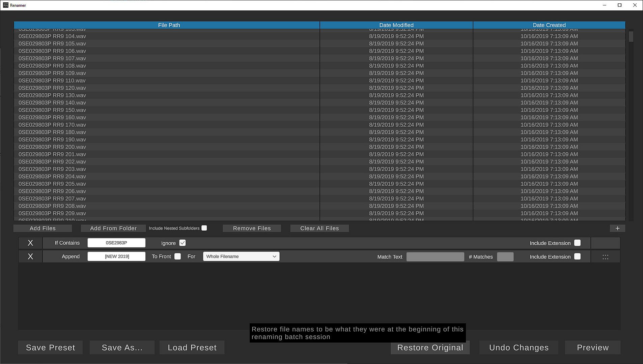Sort by Date Modified column header

(x=396, y=25)
